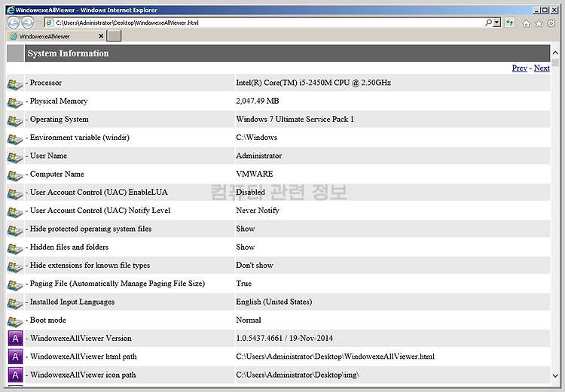565x392 pixels.
Task: Select the True paging file value
Action: (x=243, y=284)
